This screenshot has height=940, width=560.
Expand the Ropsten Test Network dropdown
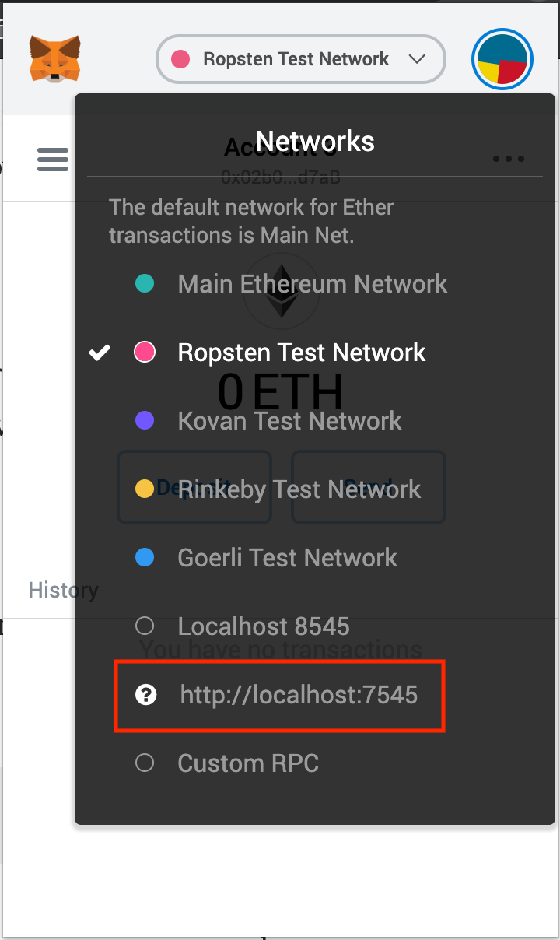click(x=301, y=59)
